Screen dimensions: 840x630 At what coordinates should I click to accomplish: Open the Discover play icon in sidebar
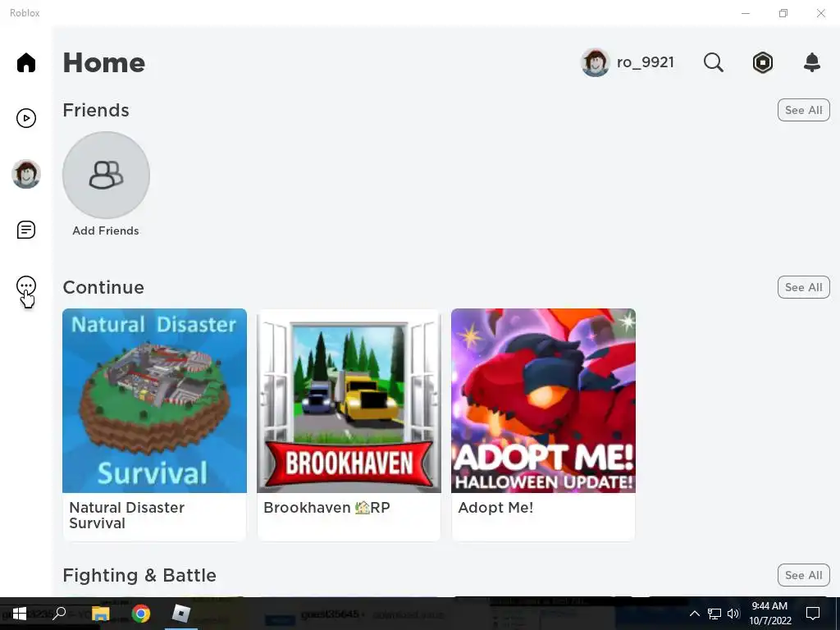click(25, 118)
